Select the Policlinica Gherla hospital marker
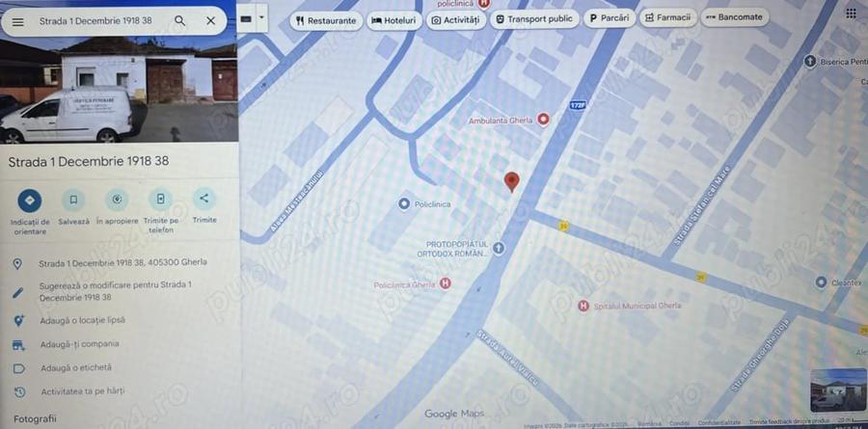Screen dimensions: 868x429 [x=445, y=283]
